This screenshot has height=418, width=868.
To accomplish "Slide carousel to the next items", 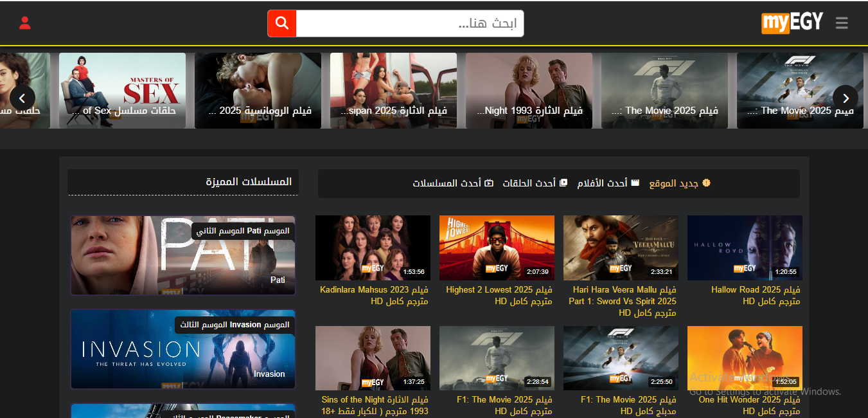I will (846, 98).
